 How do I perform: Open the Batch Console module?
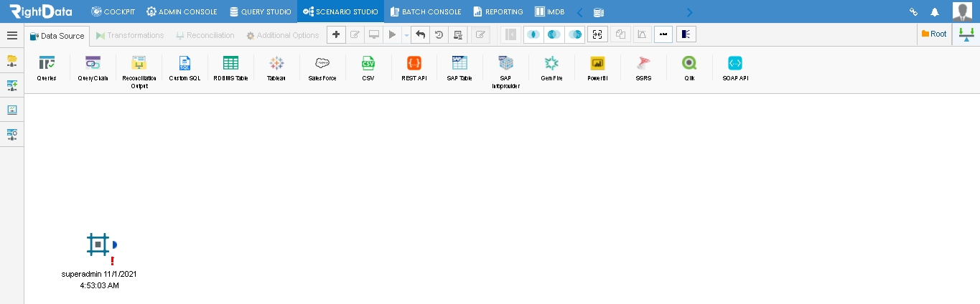point(425,11)
